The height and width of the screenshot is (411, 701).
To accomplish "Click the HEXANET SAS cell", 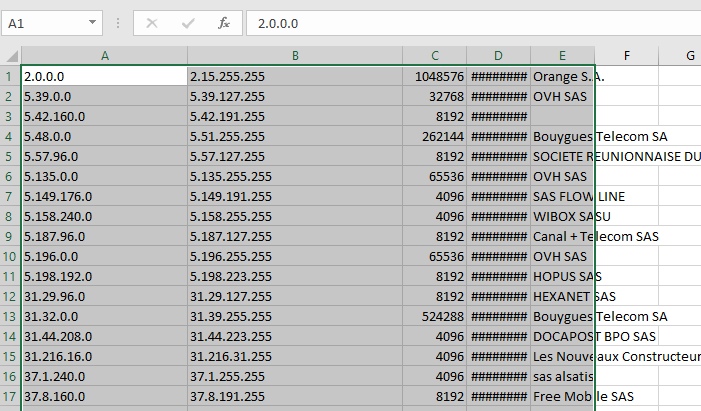I will pos(562,296).
